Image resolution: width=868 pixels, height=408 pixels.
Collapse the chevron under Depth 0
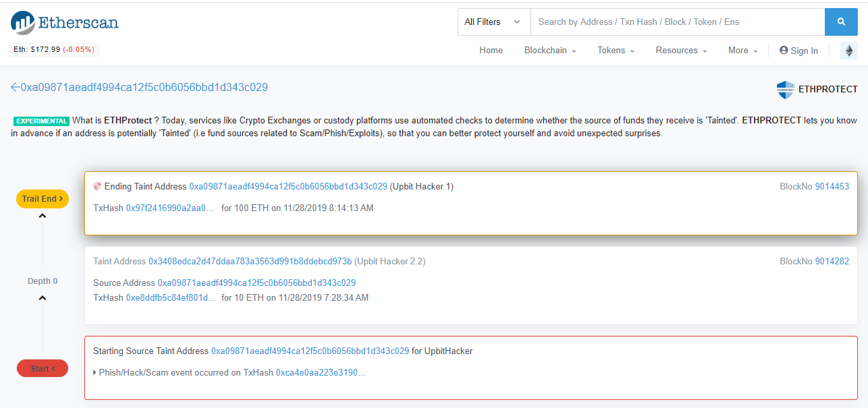pos(43,297)
